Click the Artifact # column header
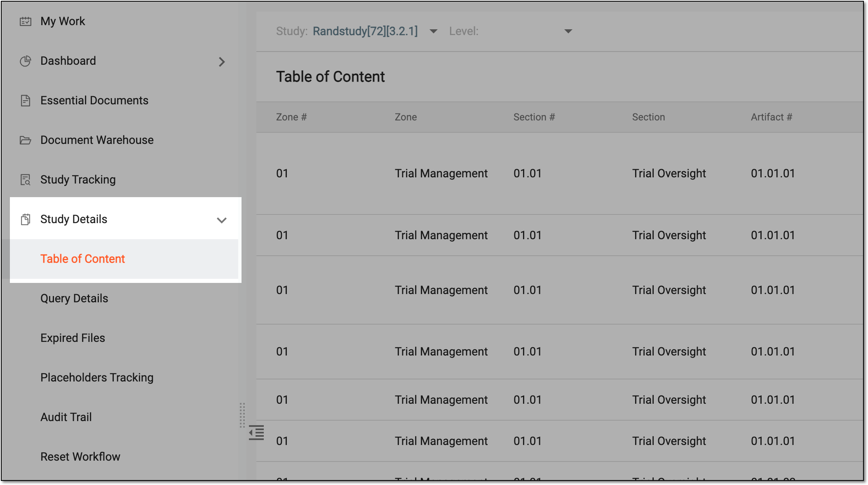868x485 pixels. pos(772,117)
